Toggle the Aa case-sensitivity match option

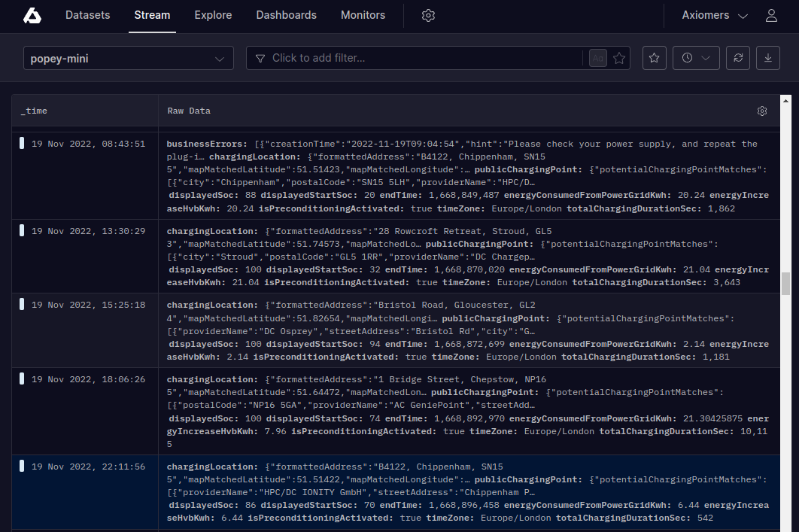click(x=598, y=58)
